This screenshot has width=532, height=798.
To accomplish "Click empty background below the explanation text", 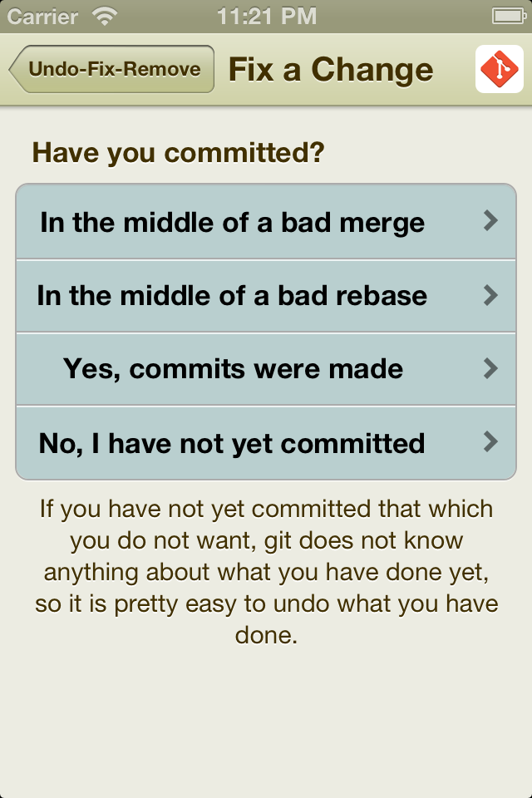I will pyautogui.click(x=266, y=723).
